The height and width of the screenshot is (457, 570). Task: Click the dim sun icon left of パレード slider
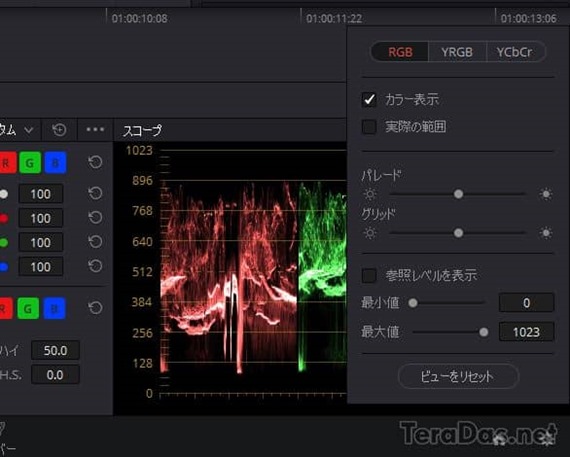coord(370,194)
